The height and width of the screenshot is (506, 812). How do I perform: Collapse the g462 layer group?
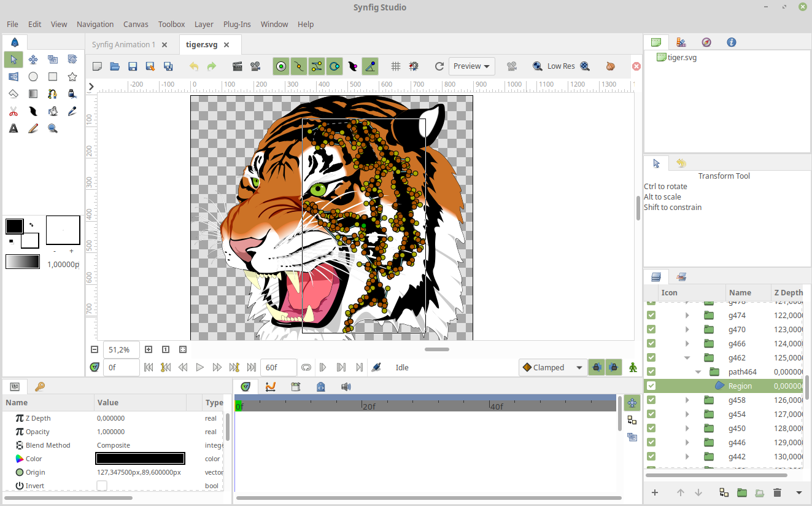[687, 358]
